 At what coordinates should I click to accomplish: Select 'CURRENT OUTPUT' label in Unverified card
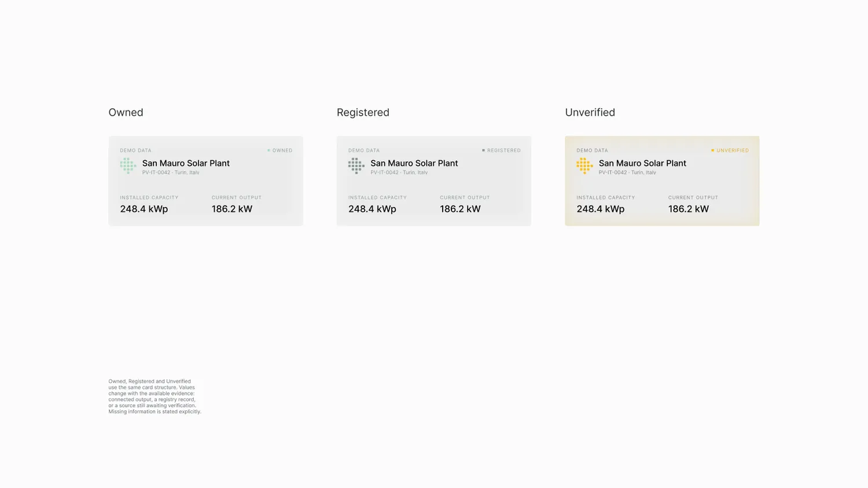(x=693, y=198)
